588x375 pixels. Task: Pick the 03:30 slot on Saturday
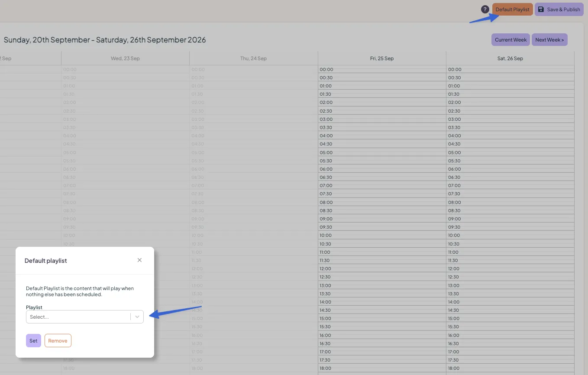point(510,128)
